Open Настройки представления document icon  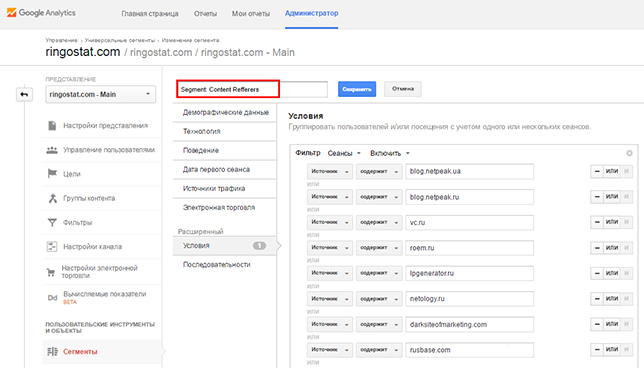(x=52, y=126)
